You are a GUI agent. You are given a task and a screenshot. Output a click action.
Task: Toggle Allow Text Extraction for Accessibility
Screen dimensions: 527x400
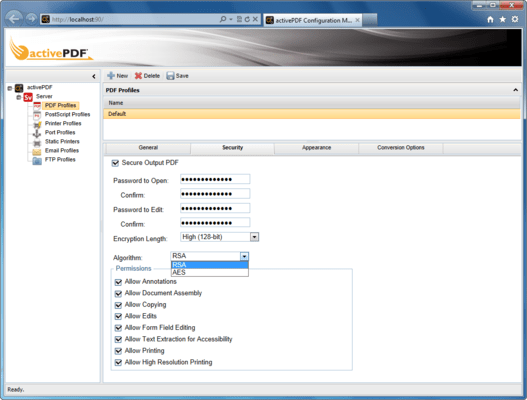(118, 339)
